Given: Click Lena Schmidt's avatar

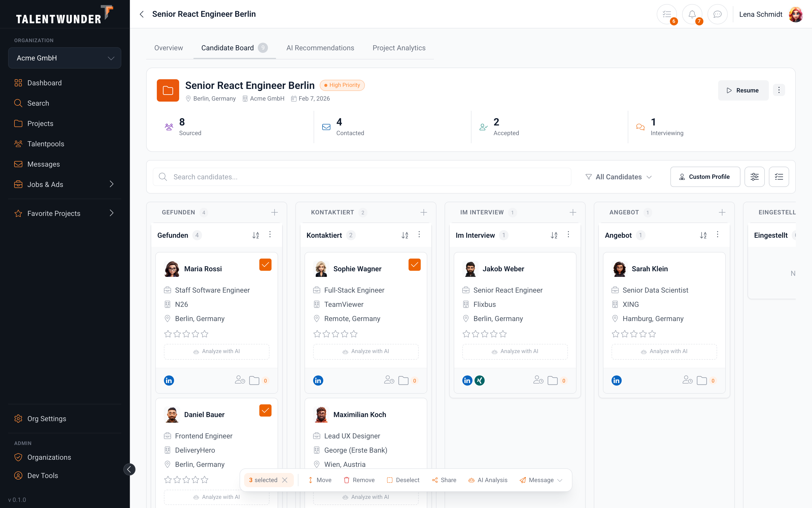Looking at the screenshot, I should point(796,14).
